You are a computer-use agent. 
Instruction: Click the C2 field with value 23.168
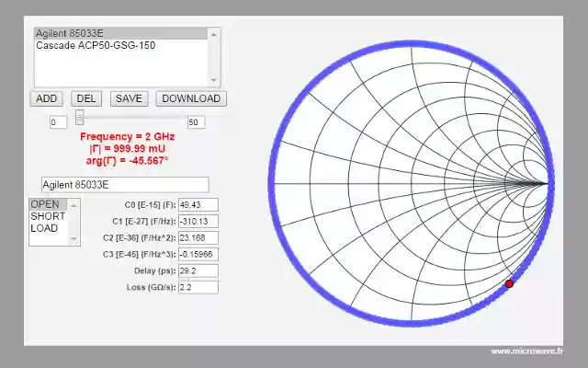[x=198, y=238]
